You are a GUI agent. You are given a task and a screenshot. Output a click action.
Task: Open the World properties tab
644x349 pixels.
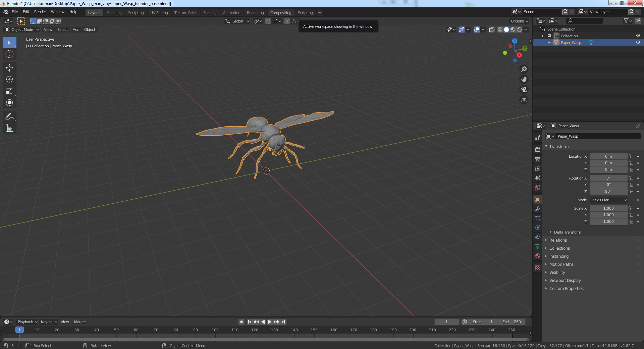tap(538, 187)
